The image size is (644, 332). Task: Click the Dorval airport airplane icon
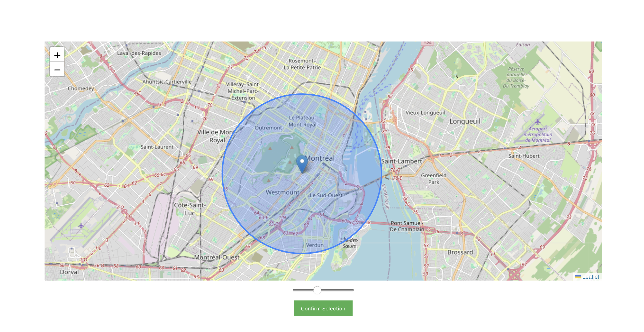pos(81,226)
